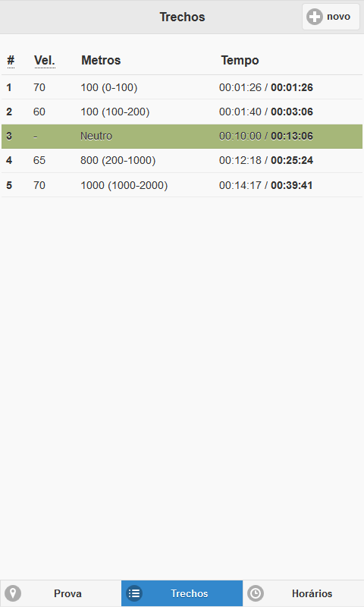Switch to the Horários tab
This screenshot has width=364, height=607.
click(303, 593)
